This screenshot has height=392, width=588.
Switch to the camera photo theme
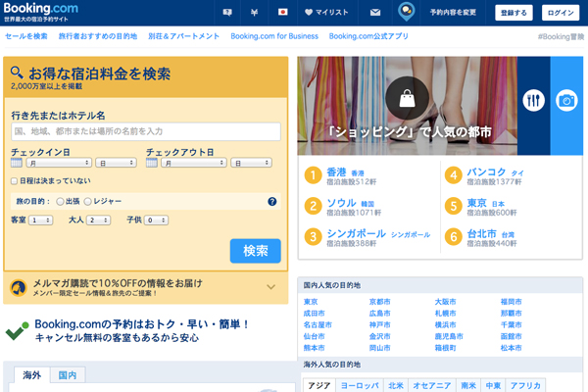[x=566, y=100]
